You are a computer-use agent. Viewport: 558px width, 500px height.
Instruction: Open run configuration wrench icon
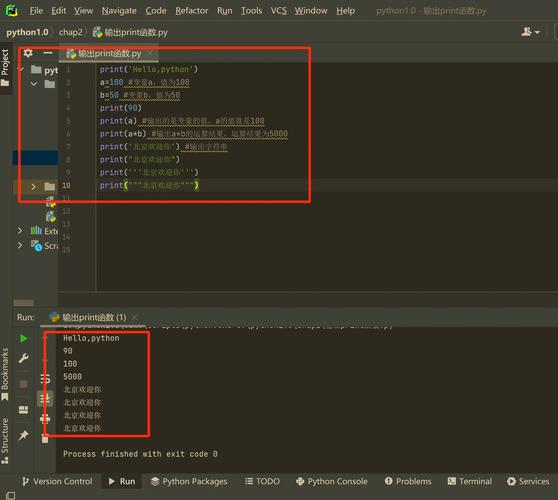(23, 358)
